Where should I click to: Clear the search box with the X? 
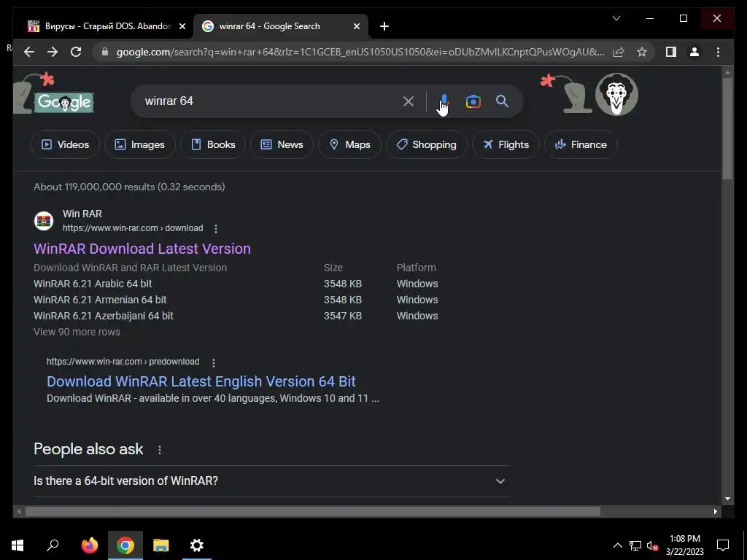point(409,101)
